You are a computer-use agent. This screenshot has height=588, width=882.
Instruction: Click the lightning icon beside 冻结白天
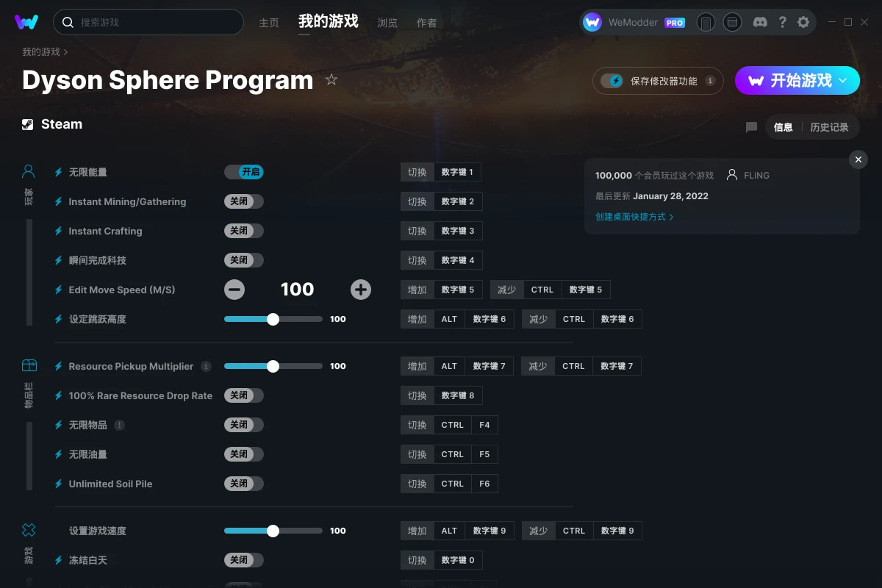point(59,560)
